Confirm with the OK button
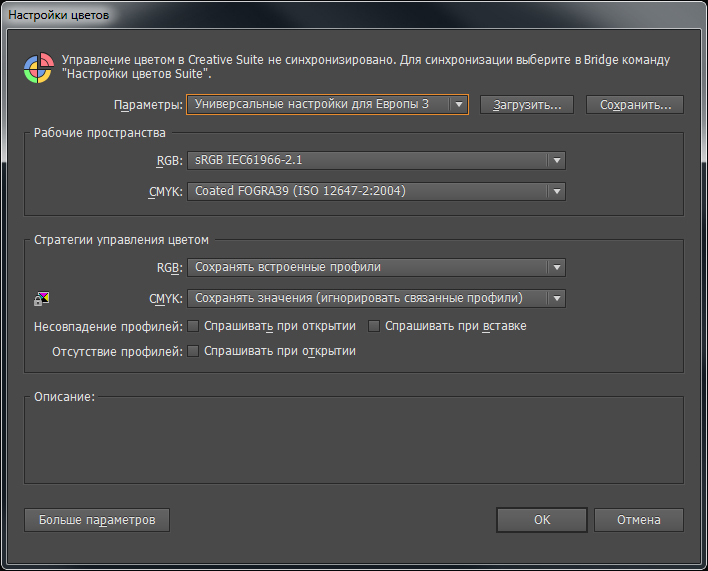The width and height of the screenshot is (708, 571). [x=542, y=520]
